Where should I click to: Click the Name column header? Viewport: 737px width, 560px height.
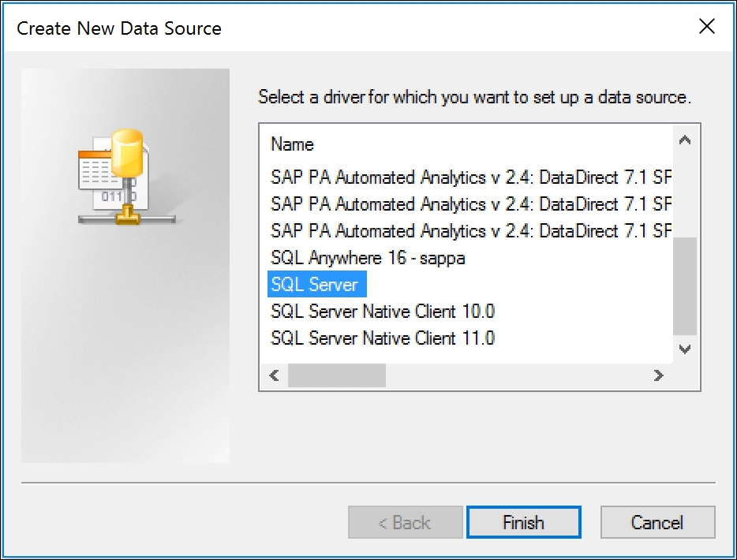click(x=293, y=144)
